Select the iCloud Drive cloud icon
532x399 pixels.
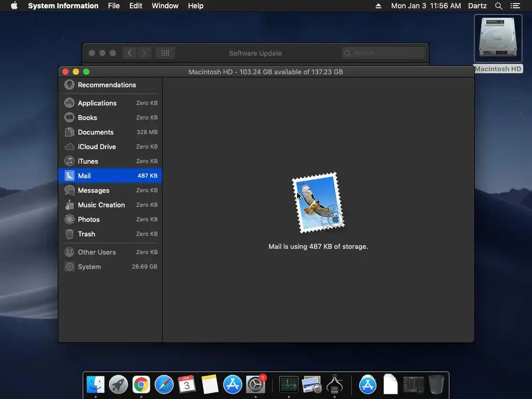(69, 147)
